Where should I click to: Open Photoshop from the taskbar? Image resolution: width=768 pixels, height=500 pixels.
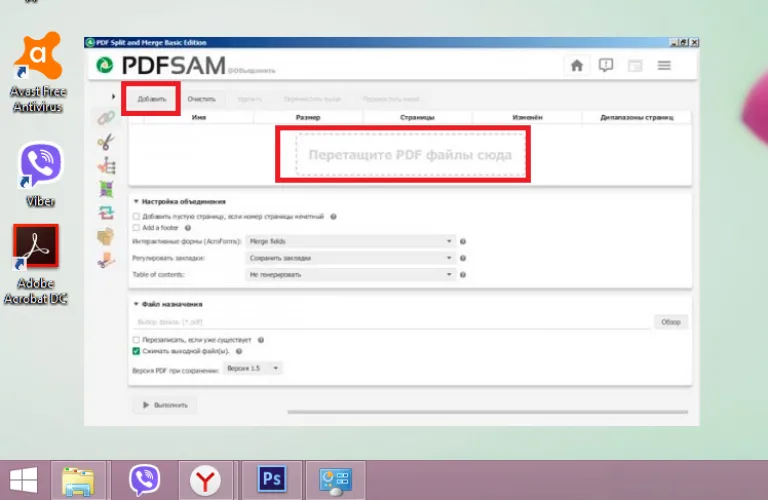[x=272, y=479]
